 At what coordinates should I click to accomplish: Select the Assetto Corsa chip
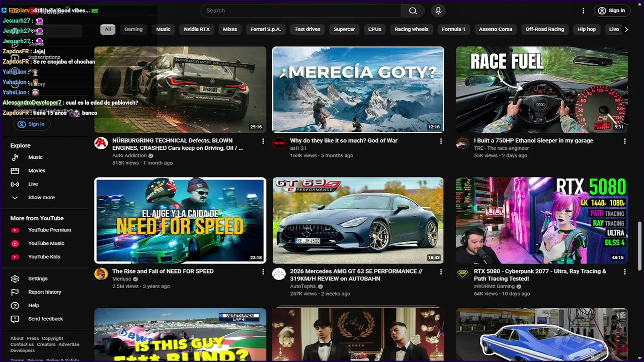pos(496,29)
